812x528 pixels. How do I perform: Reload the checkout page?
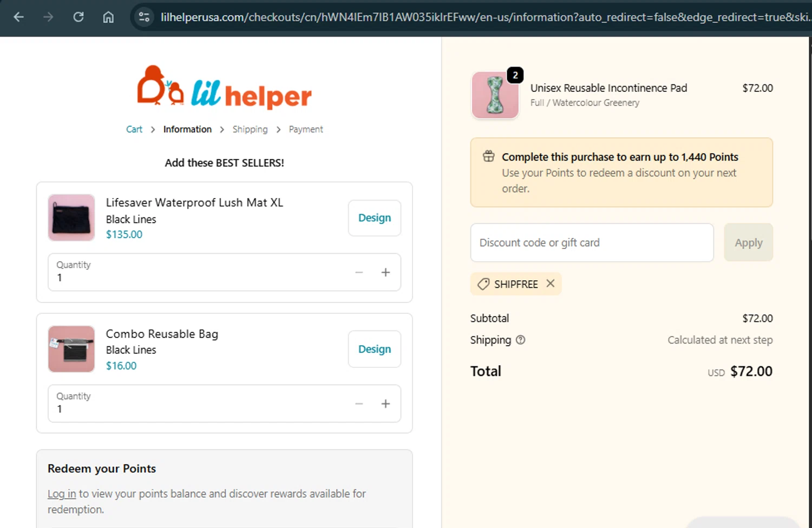click(78, 17)
